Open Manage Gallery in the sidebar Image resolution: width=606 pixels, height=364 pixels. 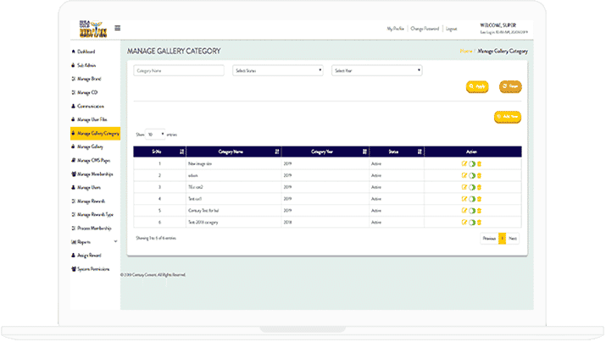(x=90, y=146)
